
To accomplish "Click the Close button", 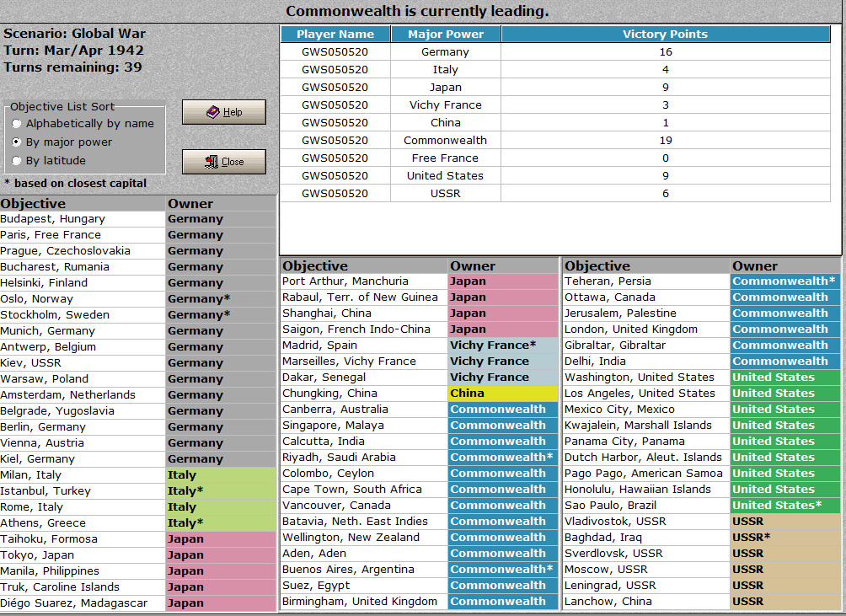I will (x=224, y=161).
